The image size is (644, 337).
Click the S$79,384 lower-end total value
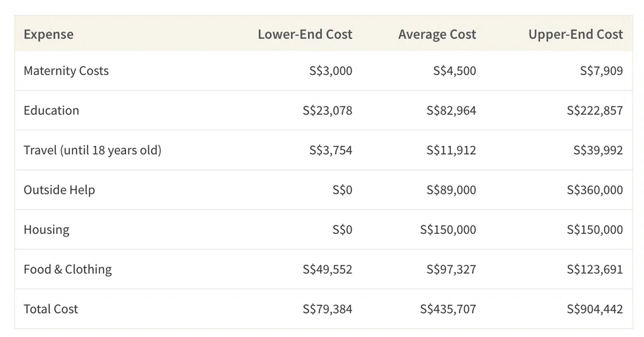coord(327,309)
